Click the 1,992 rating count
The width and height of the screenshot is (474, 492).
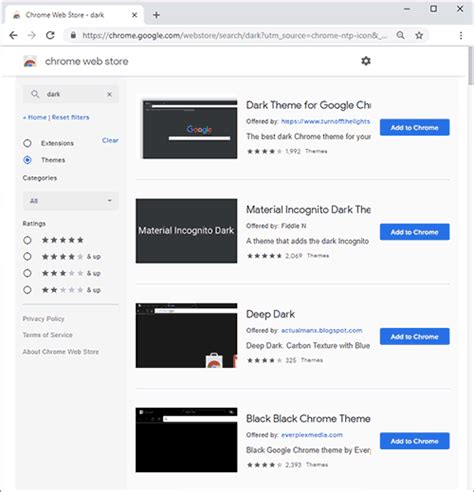(293, 151)
